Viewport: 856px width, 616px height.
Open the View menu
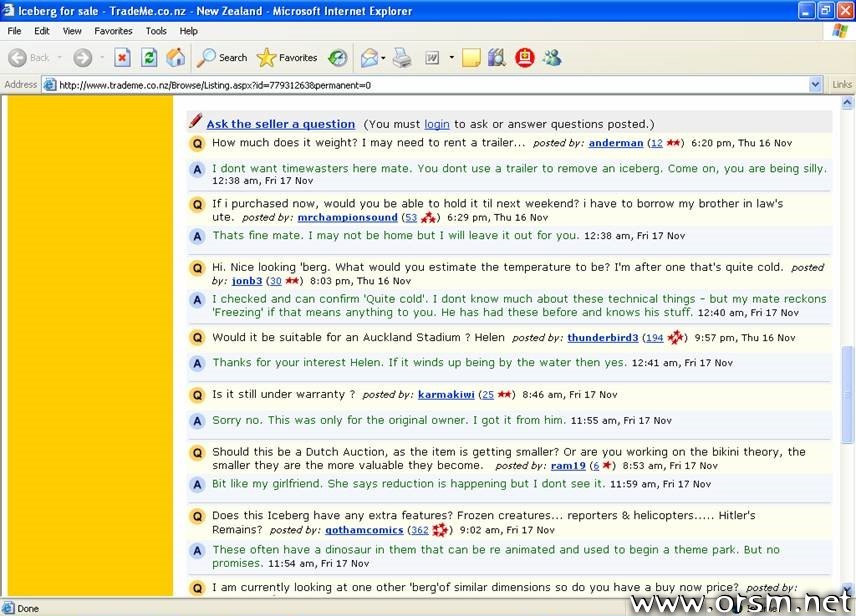point(72,31)
